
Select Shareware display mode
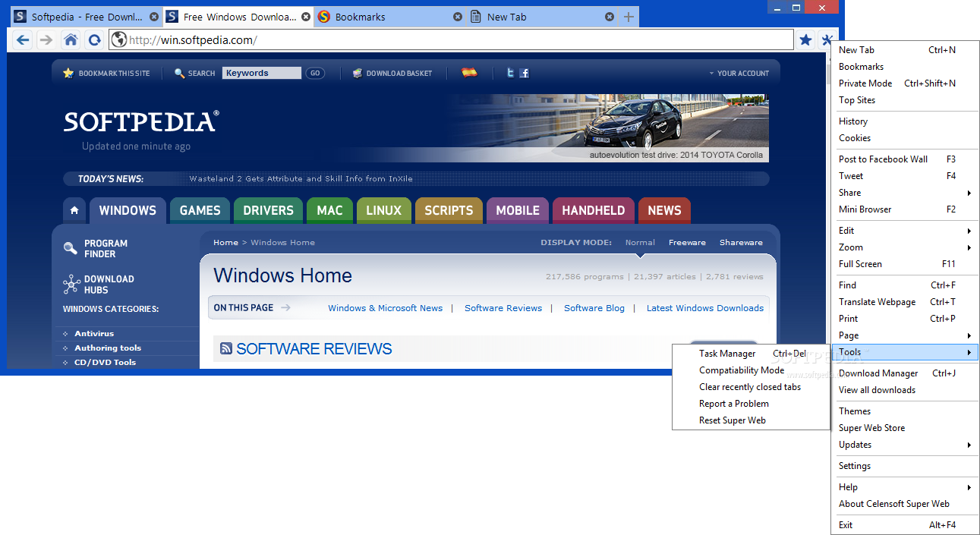click(x=741, y=243)
